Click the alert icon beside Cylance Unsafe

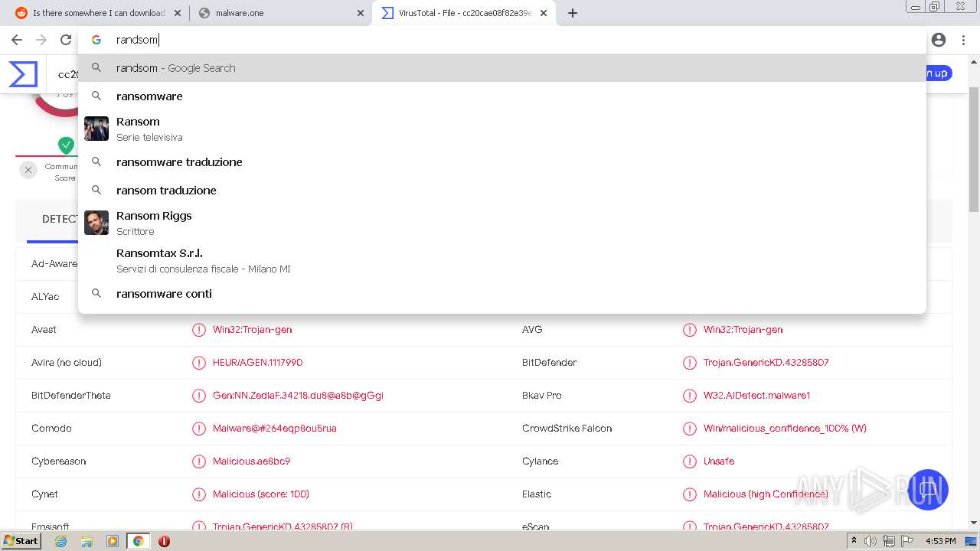click(x=690, y=461)
